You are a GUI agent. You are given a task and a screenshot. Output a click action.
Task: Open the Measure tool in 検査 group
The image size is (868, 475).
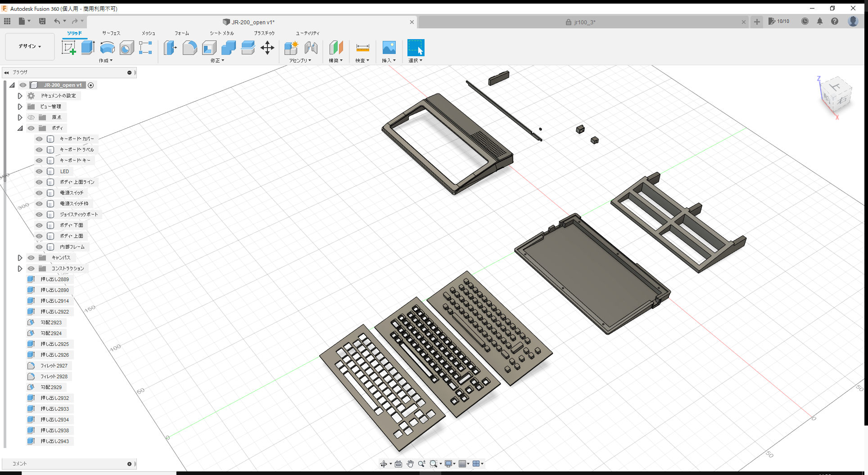[362, 48]
